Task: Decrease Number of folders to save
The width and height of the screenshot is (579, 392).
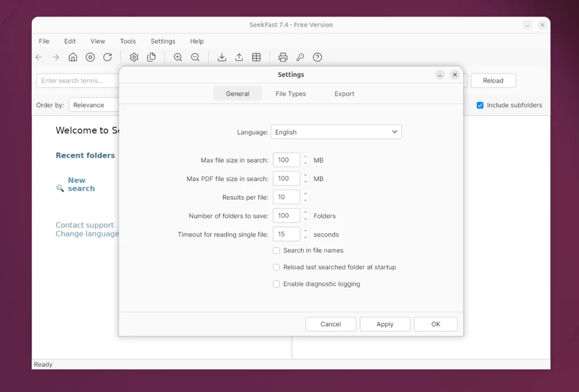Action: click(305, 219)
